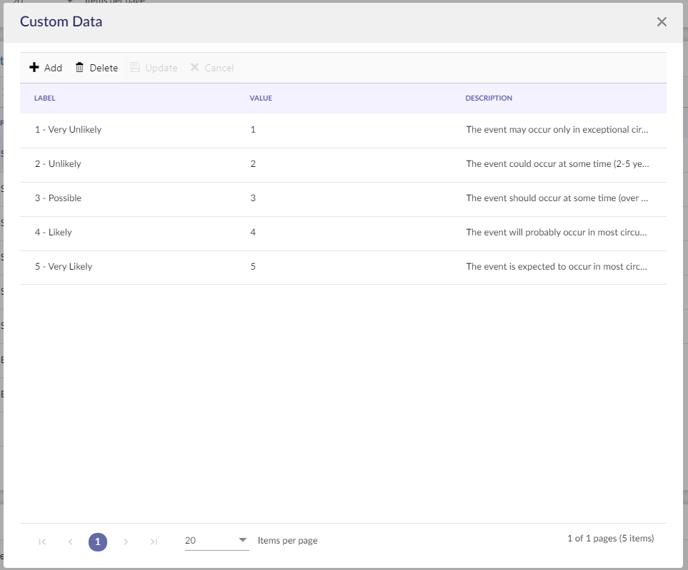Click the '4 - Likely' row label

click(x=54, y=232)
